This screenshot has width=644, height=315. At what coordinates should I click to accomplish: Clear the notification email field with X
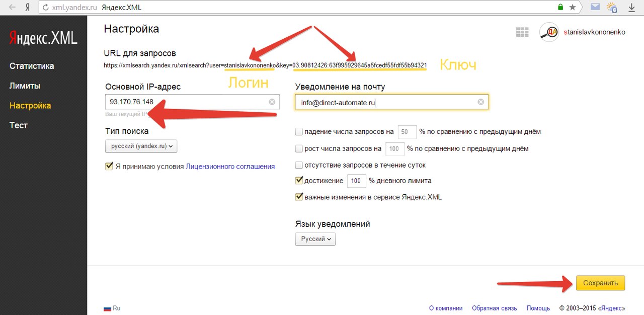(480, 102)
